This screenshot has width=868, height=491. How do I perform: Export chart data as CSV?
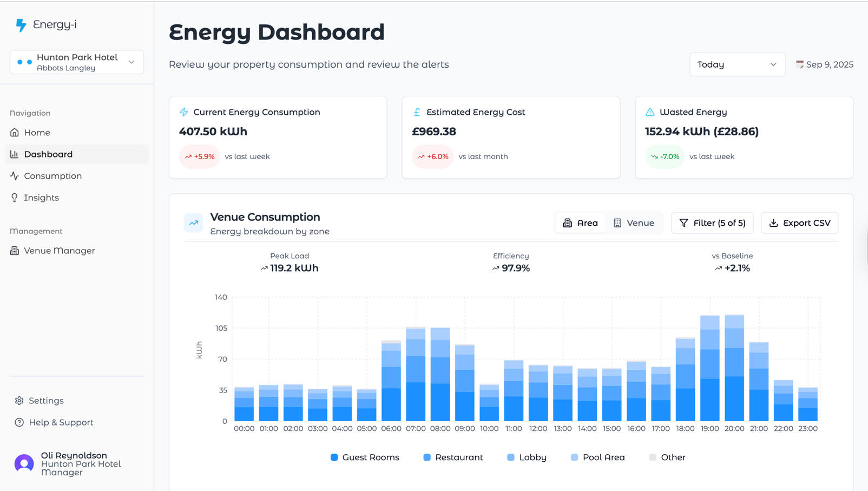click(799, 222)
